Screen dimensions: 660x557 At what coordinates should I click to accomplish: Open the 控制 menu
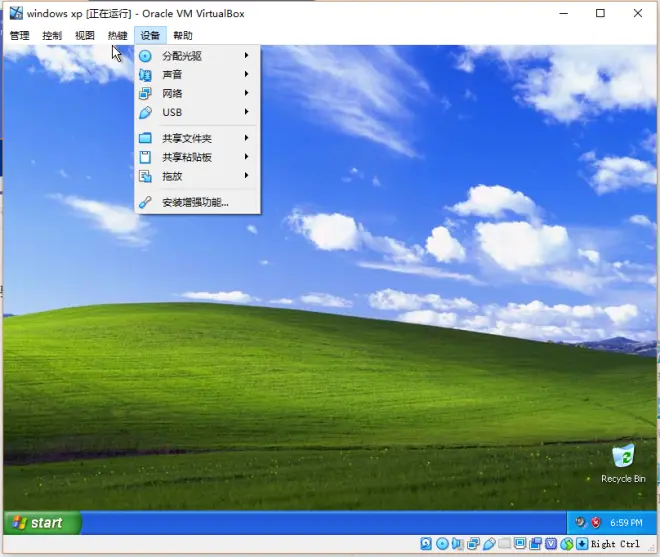point(52,36)
